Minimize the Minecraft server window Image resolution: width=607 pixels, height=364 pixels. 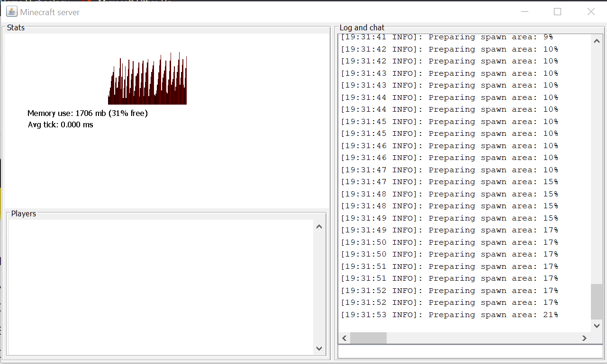[x=524, y=12]
